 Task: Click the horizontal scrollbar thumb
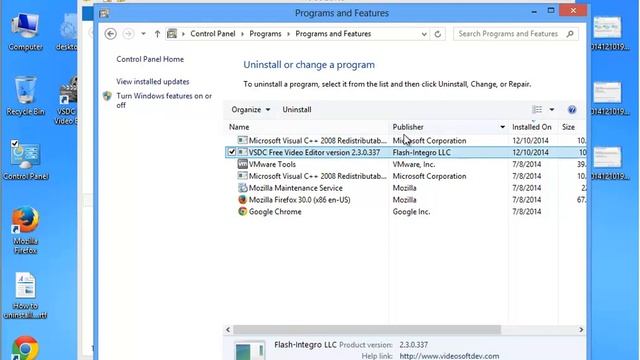tap(367, 329)
